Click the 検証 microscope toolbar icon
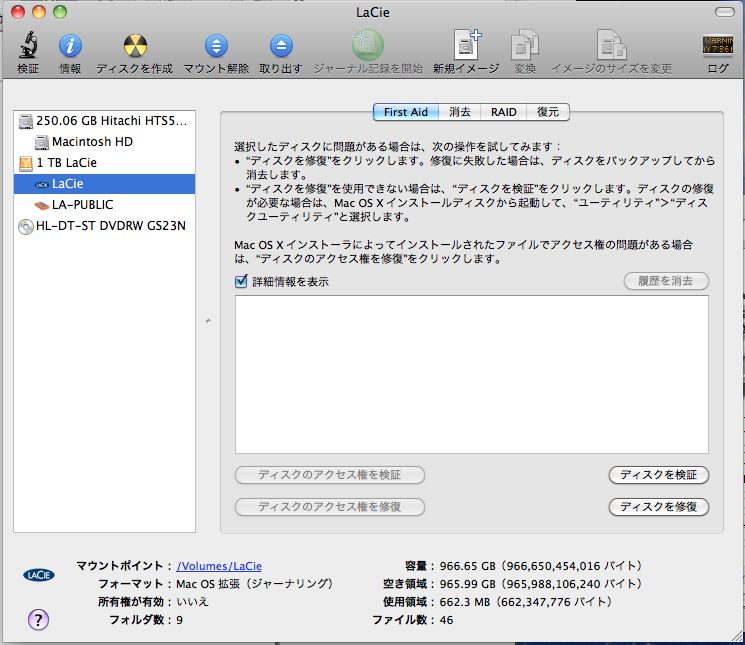The height and width of the screenshot is (645, 745). pos(28,45)
